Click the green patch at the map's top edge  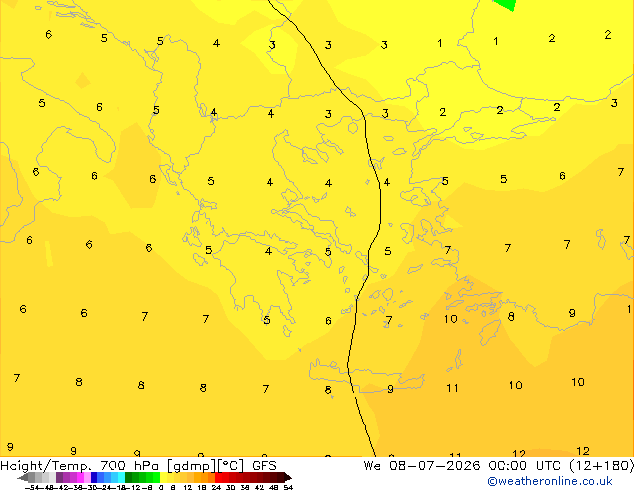click(505, 4)
